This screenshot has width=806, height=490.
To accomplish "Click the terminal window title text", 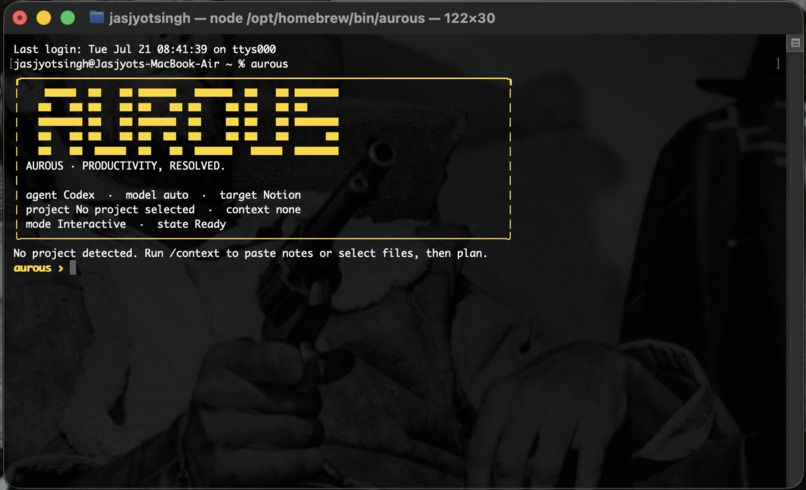I will point(302,18).
